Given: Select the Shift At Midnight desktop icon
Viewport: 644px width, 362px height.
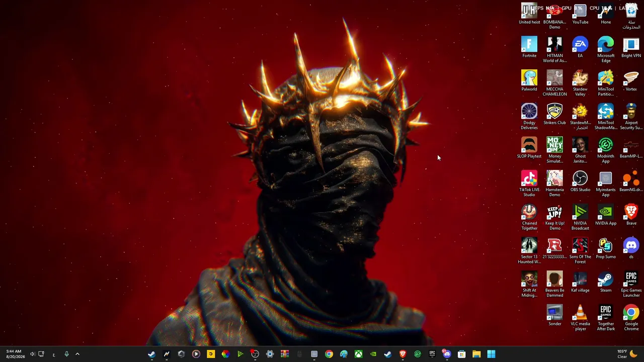Looking at the screenshot, I should click(529, 285).
